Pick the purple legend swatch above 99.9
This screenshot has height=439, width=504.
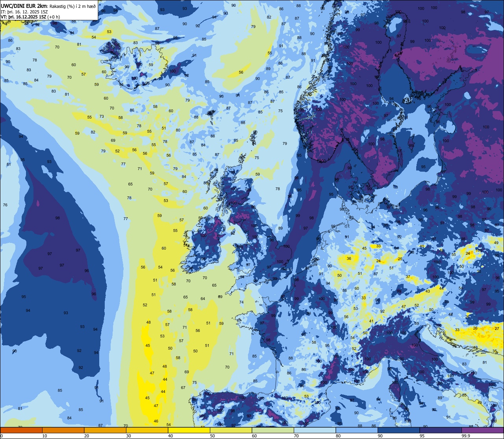point(482,430)
